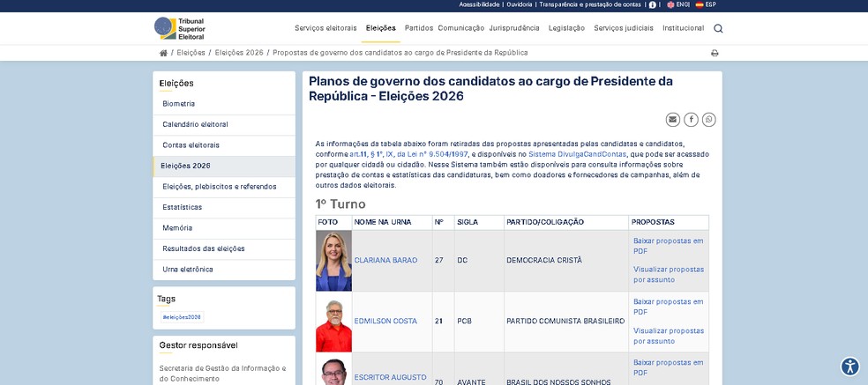Share the page by email icon
Viewport: 868px width, 385px height.
(672, 120)
